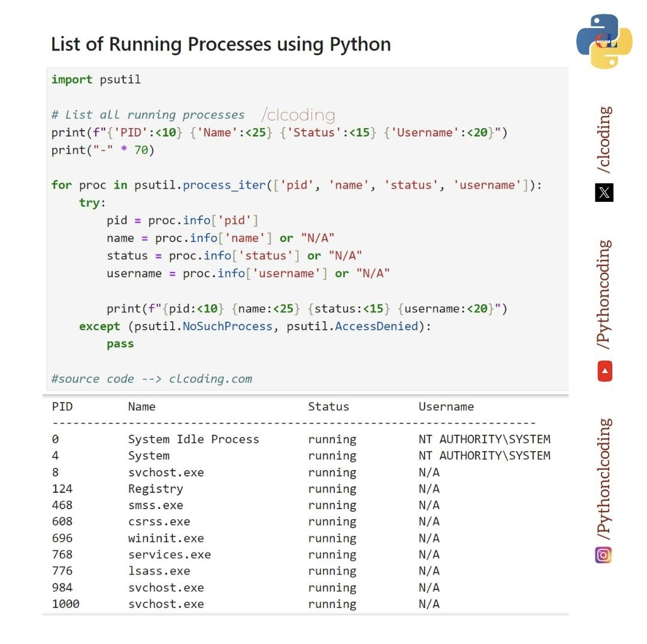Open the Instagram icon
The height and width of the screenshot is (644, 647).
tap(603, 555)
